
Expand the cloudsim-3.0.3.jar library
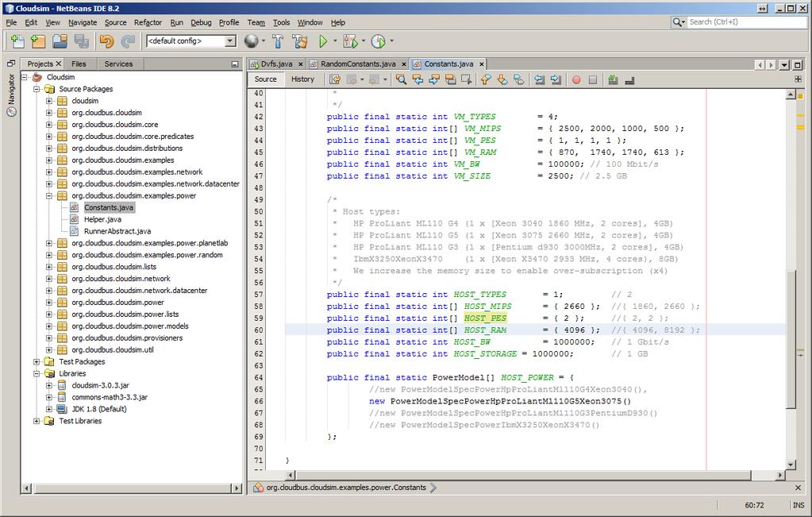click(x=48, y=386)
